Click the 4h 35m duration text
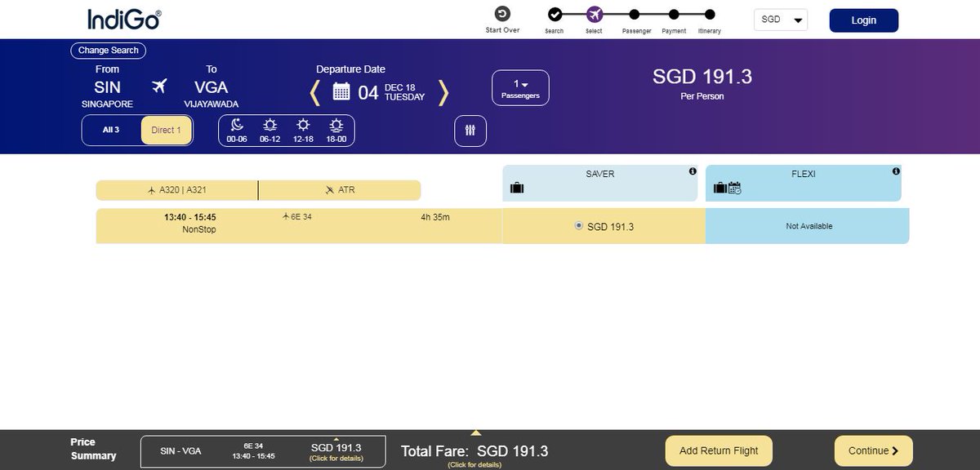 click(x=435, y=217)
